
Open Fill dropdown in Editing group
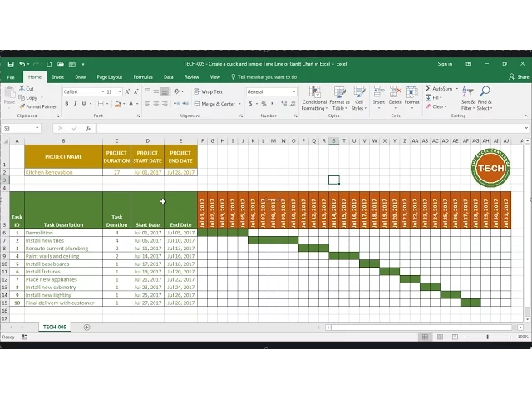[x=434, y=98]
